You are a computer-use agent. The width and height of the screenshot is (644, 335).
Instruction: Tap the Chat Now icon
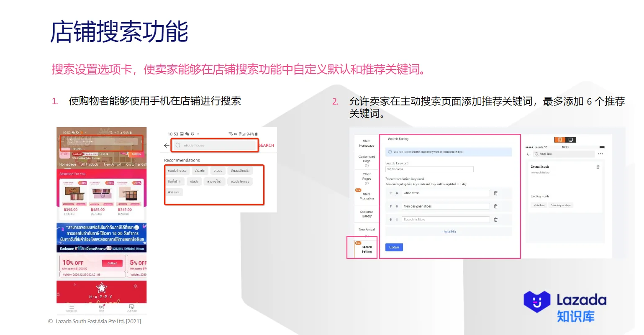click(132, 307)
